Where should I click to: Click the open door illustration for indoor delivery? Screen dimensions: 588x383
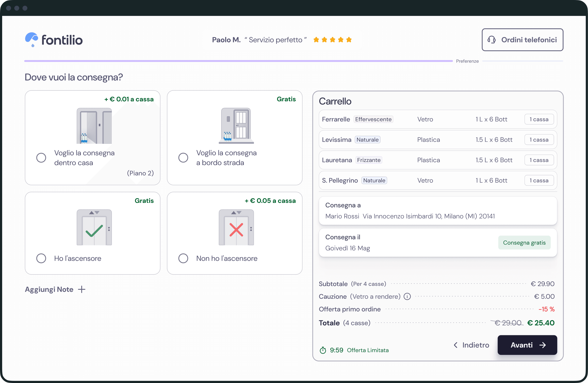(94, 126)
